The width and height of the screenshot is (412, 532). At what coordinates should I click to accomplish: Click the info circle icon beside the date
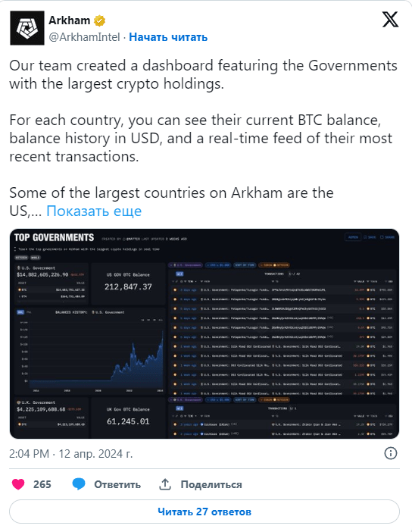(x=391, y=453)
